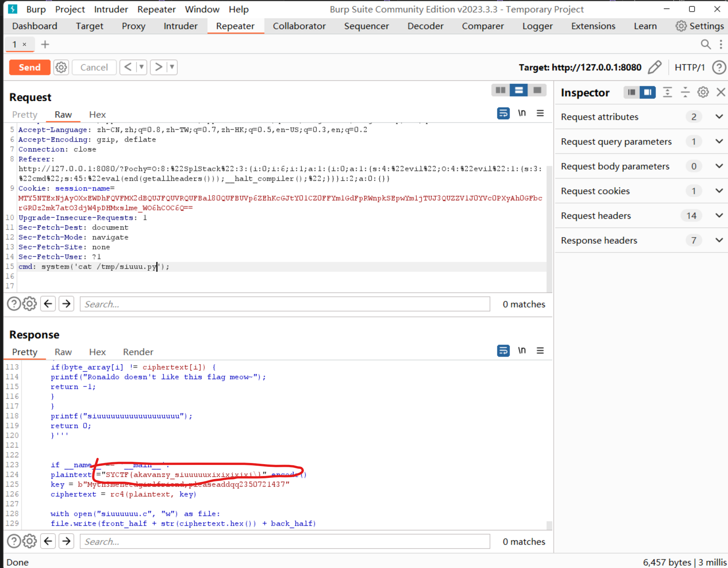Open the Help menu
This screenshot has height=568, width=728.
(x=239, y=9)
